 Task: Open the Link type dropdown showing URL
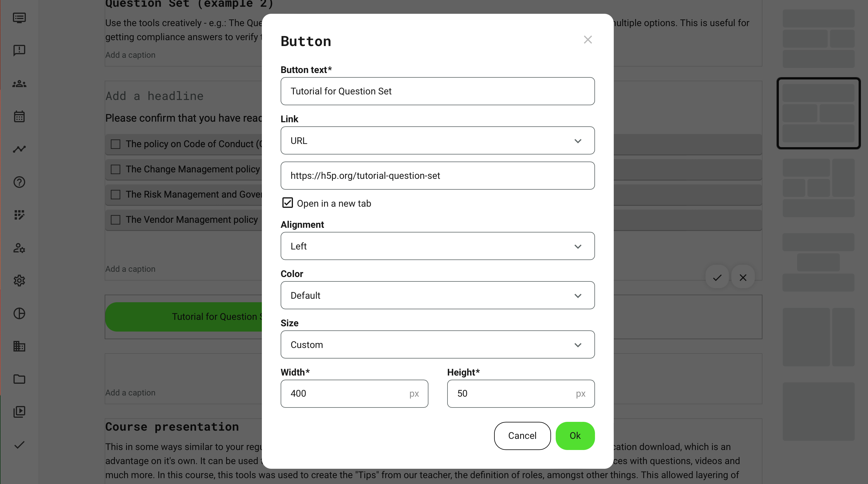437,140
